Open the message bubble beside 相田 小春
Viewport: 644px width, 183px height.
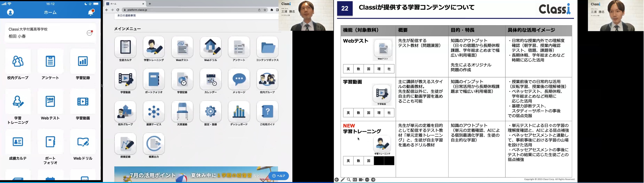pos(90,33)
